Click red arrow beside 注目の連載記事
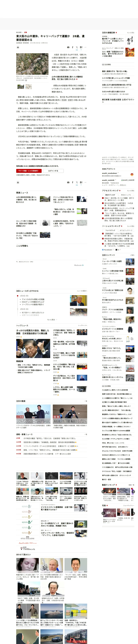This screenshot has width=138, height=644. 116,33
